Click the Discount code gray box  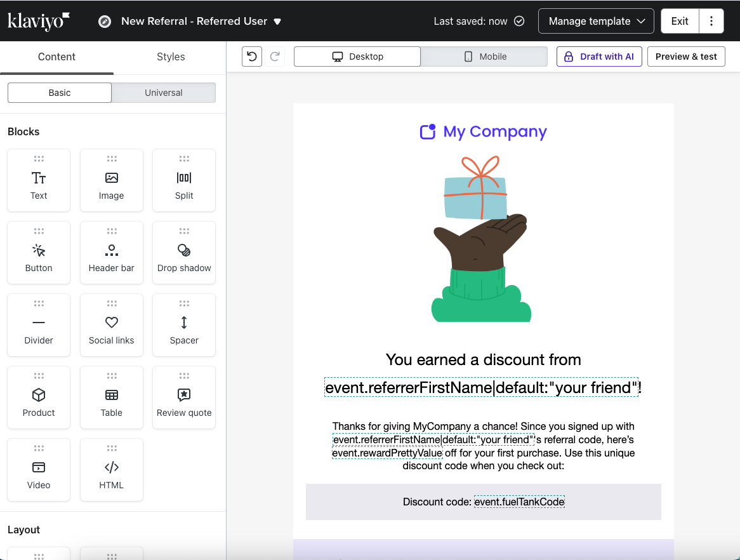(483, 502)
